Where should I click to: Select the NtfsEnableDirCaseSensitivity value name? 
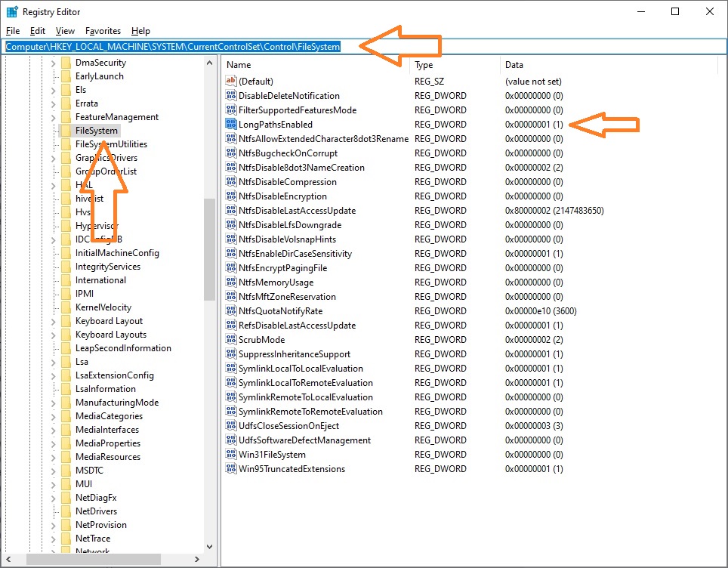tap(295, 254)
